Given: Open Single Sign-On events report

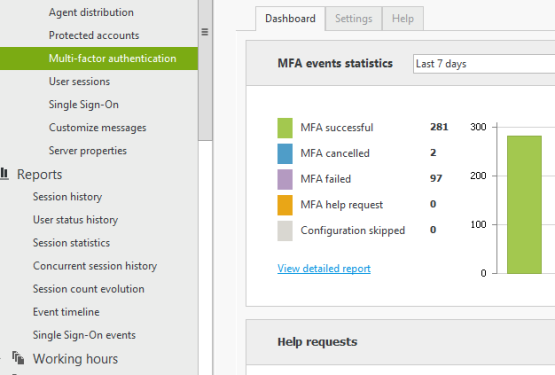Looking at the screenshot, I should [84, 335].
